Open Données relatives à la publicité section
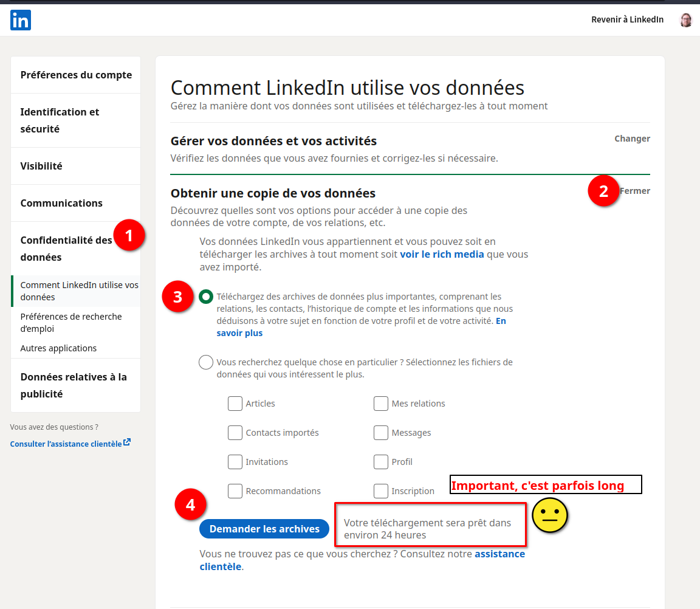The width and height of the screenshot is (700, 609). point(76,385)
